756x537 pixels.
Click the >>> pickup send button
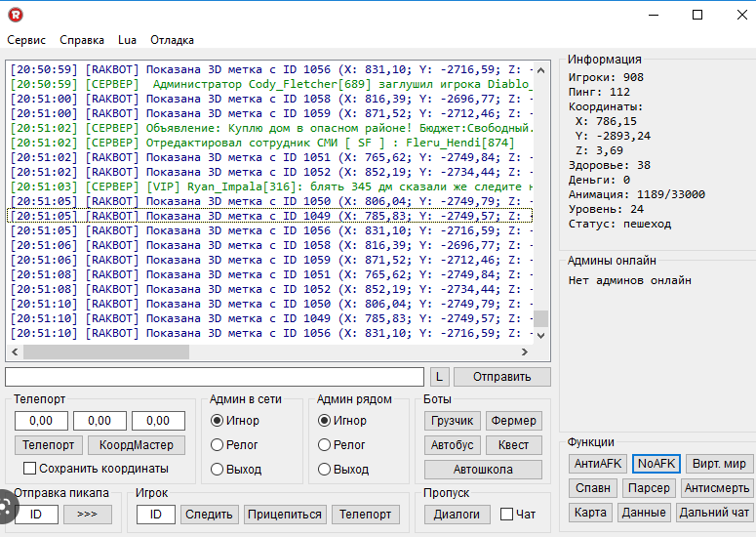click(x=88, y=514)
